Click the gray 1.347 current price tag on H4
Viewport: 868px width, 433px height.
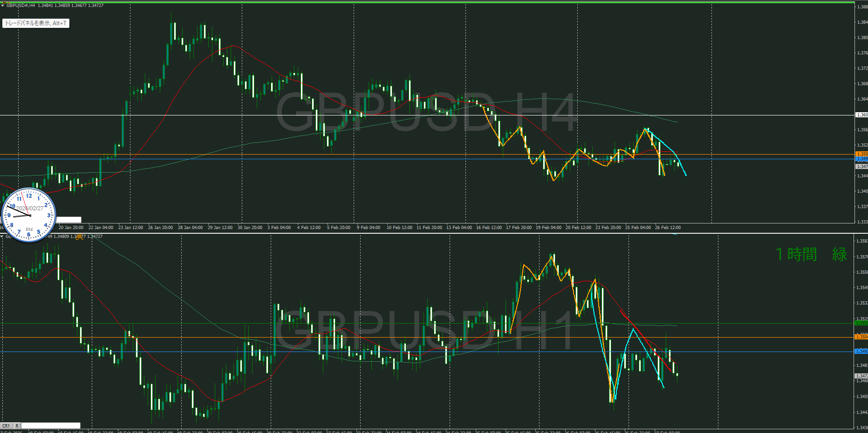click(x=861, y=166)
